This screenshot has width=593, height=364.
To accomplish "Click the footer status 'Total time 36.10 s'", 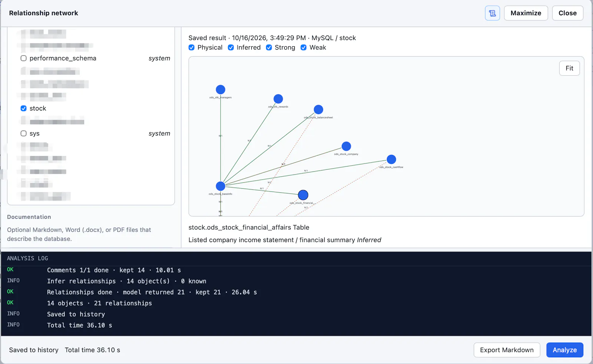I will point(92,350).
